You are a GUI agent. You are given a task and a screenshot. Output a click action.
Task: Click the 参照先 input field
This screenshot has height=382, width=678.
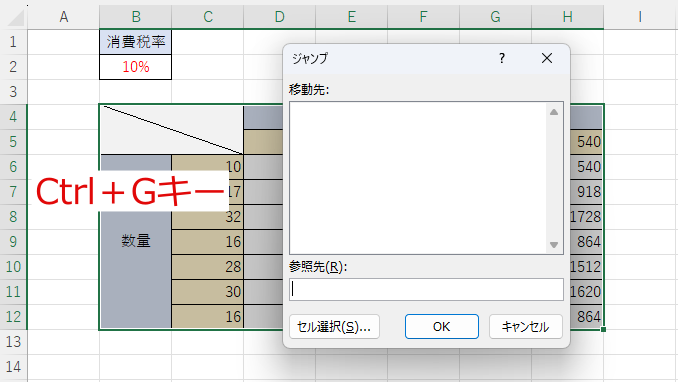click(x=426, y=289)
